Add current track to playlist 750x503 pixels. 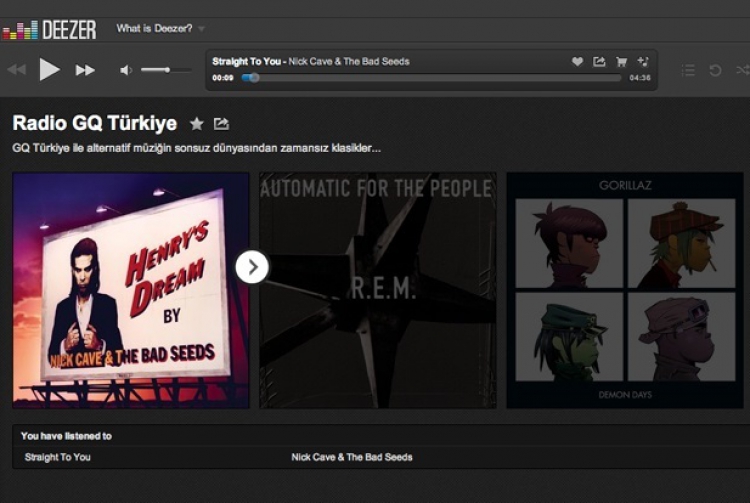coord(643,62)
